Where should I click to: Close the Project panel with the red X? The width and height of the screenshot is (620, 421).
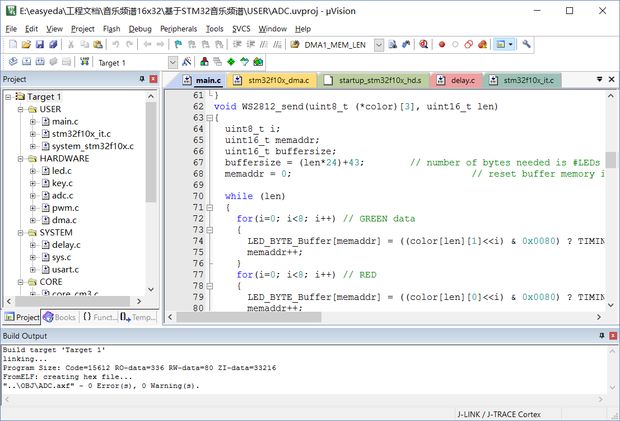(153, 79)
